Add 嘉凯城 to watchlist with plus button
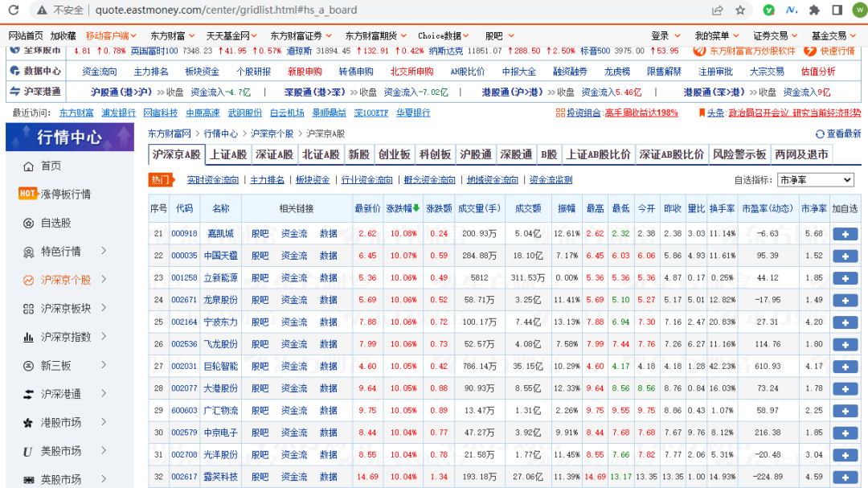Viewport: 868px width, 488px height. click(x=845, y=234)
